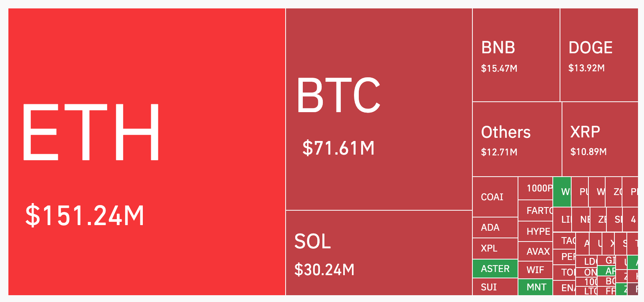Select the AVAX tile
Screen dimensions: 644x302
[x=536, y=251]
